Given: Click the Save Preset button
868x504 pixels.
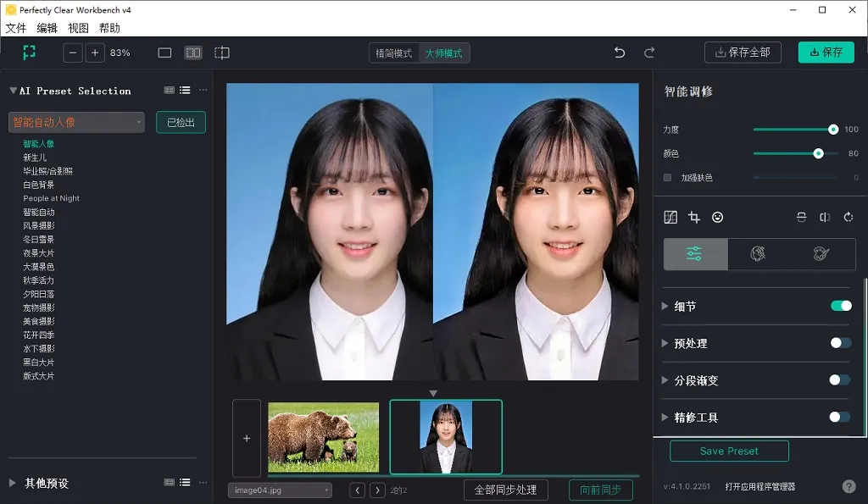Looking at the screenshot, I should point(729,451).
